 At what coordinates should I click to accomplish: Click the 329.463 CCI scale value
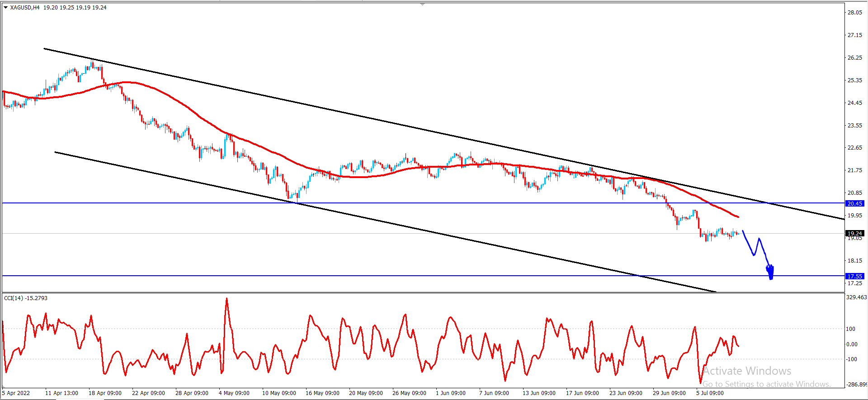coord(856,297)
